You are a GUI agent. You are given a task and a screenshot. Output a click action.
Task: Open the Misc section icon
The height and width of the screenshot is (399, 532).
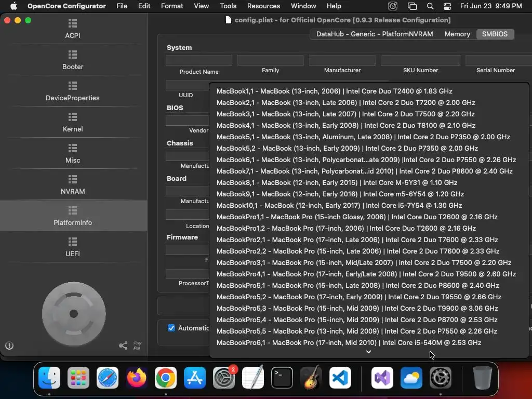click(73, 148)
